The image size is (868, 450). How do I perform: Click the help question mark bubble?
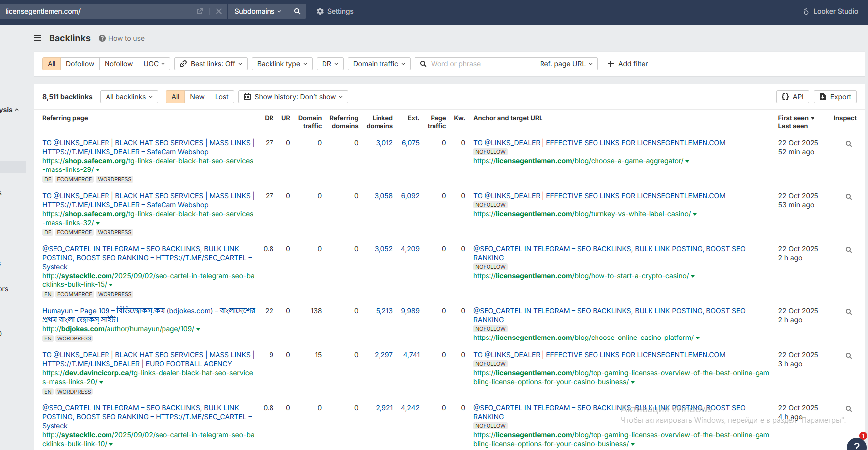click(x=856, y=444)
